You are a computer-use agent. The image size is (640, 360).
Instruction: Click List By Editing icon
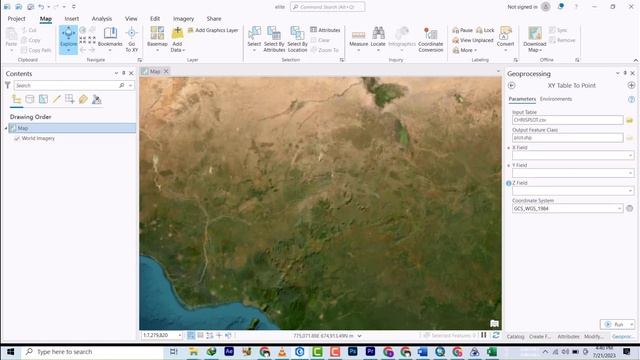56,99
